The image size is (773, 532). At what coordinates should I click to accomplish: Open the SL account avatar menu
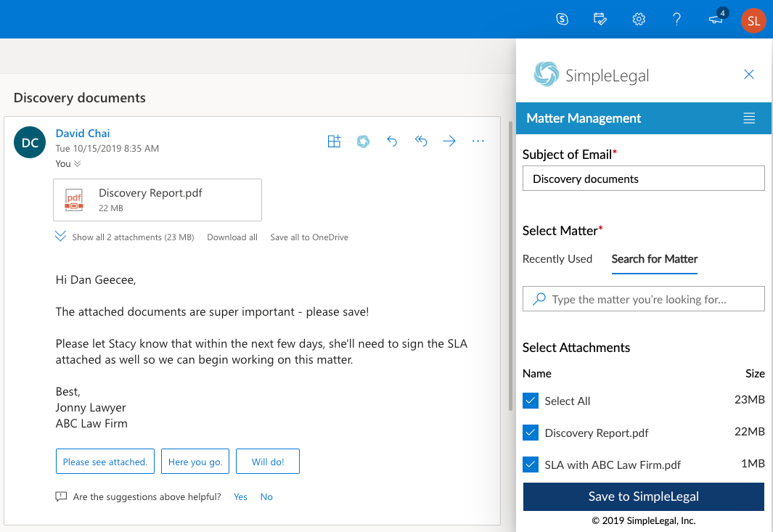point(753,20)
